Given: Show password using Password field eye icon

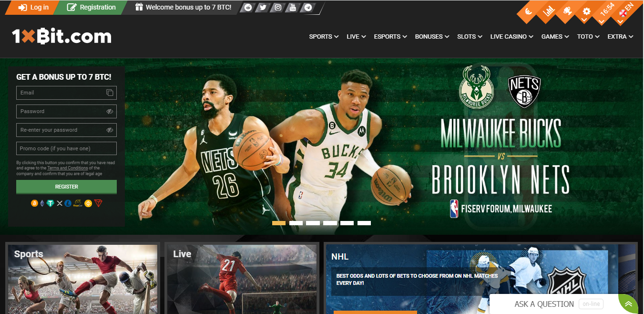Looking at the screenshot, I should coord(110,111).
